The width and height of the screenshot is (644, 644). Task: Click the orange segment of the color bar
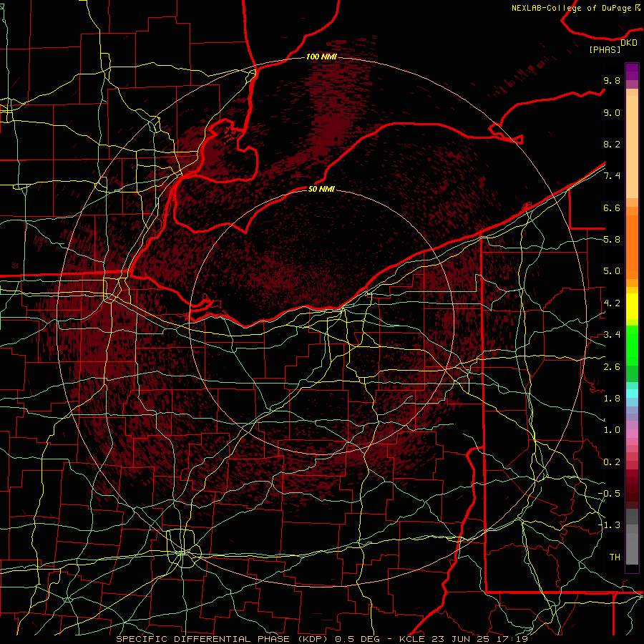(632, 248)
